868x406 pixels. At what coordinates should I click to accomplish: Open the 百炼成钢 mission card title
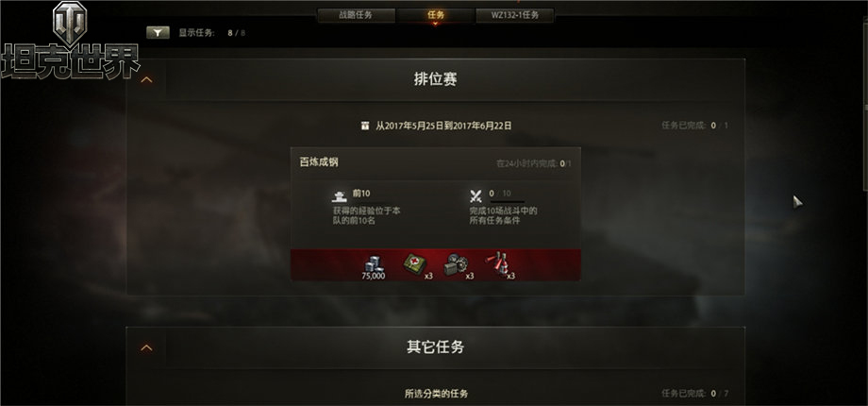[x=319, y=162]
